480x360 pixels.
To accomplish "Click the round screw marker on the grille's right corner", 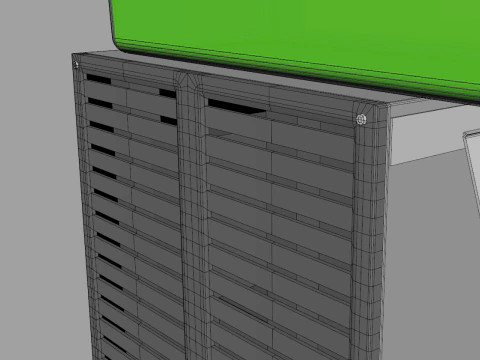I will [x=361, y=119].
